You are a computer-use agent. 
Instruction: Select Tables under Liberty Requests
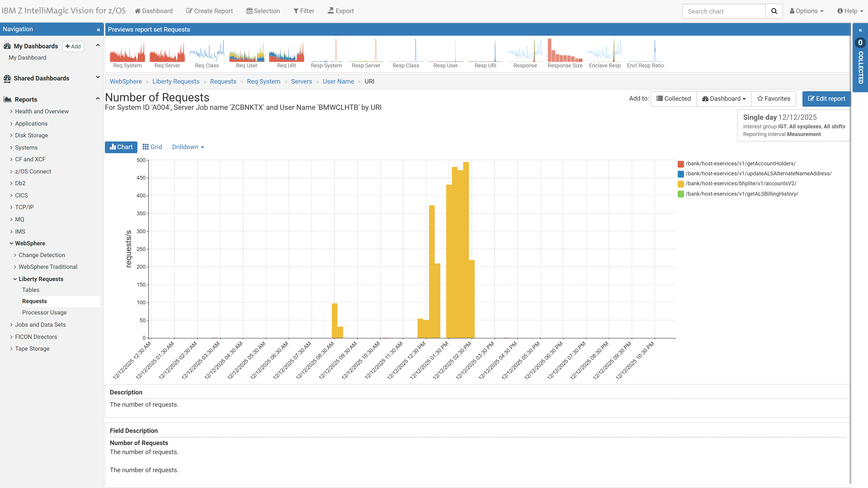tap(31, 290)
